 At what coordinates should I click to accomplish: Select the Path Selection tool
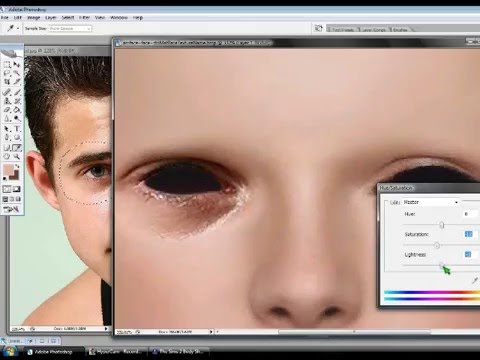(7, 129)
